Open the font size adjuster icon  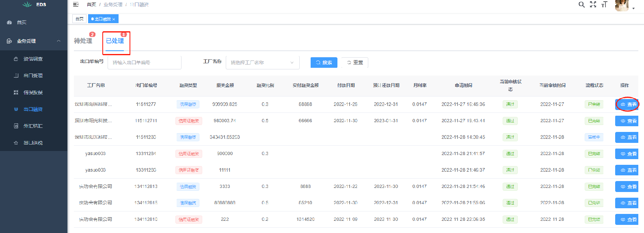[604, 4]
